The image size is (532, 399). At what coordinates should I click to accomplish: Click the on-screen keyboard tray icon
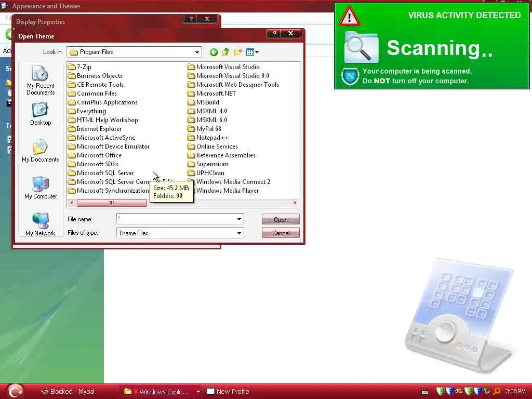[425, 392]
